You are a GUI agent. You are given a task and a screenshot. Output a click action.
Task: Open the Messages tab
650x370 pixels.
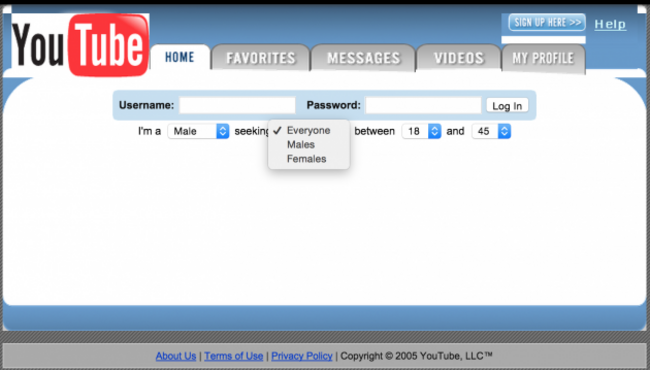(364, 58)
